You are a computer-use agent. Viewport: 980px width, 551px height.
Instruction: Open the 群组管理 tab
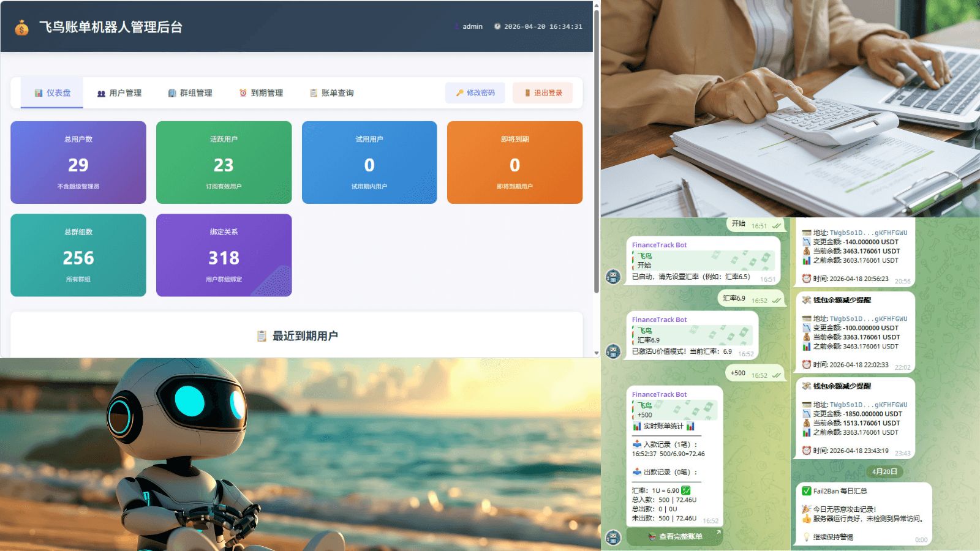190,93
